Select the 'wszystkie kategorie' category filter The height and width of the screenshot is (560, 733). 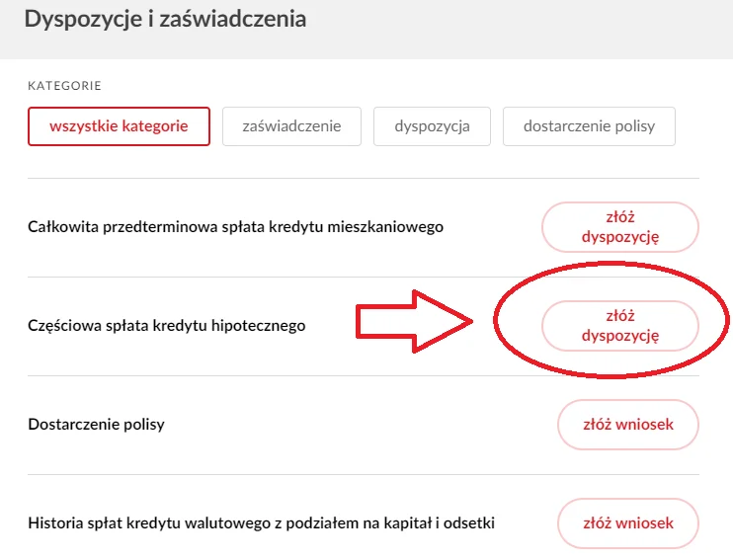tap(119, 126)
